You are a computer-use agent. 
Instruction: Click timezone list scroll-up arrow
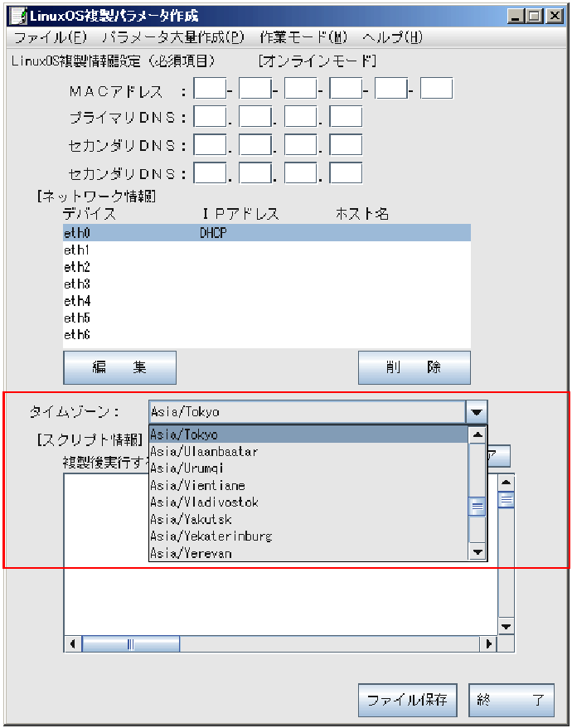(477, 435)
